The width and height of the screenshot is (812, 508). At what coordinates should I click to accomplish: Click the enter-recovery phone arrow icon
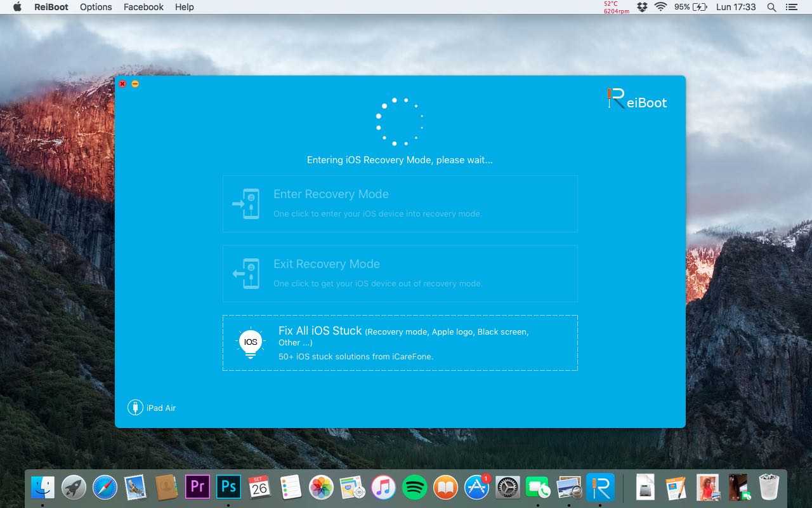tap(246, 204)
